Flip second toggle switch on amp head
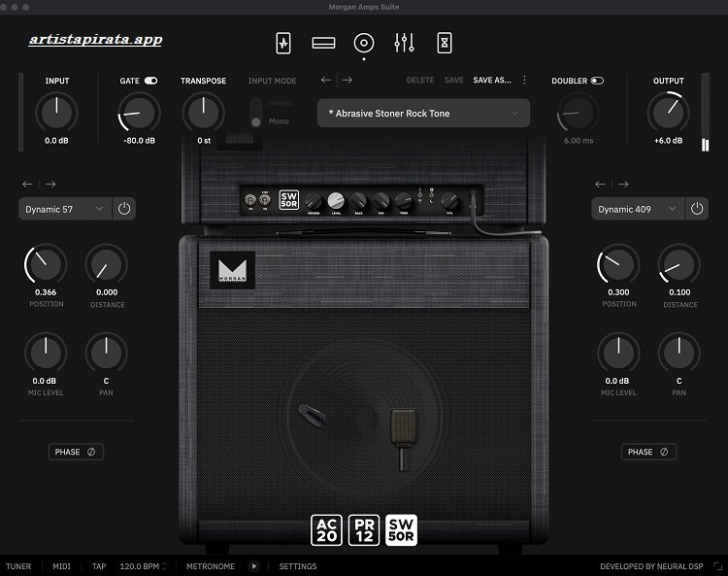The width and height of the screenshot is (728, 576). coord(265,200)
